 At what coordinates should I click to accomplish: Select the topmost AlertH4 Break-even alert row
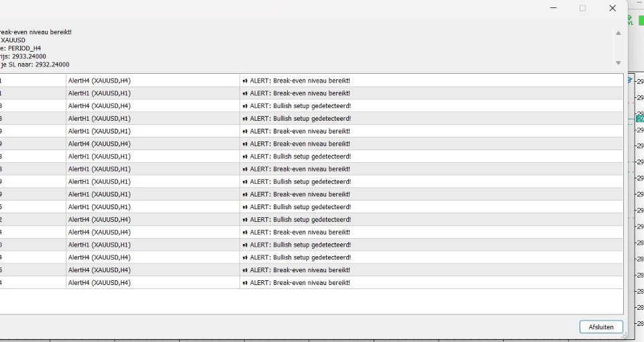point(311,80)
